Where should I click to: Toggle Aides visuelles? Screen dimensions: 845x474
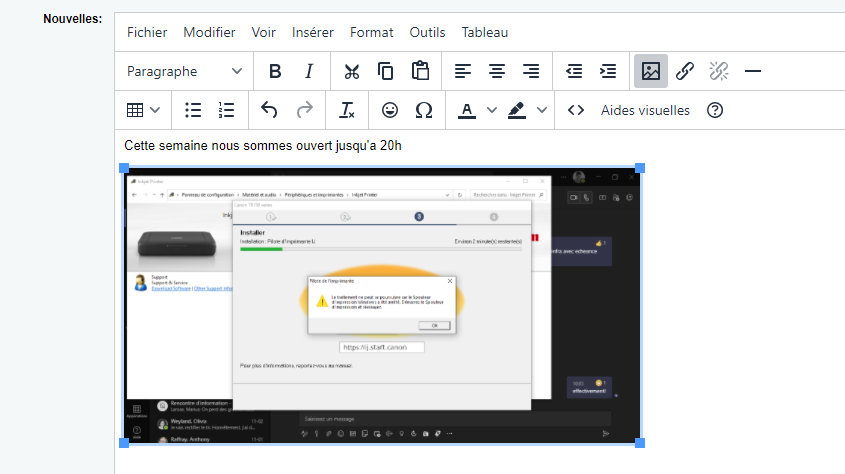(x=645, y=110)
